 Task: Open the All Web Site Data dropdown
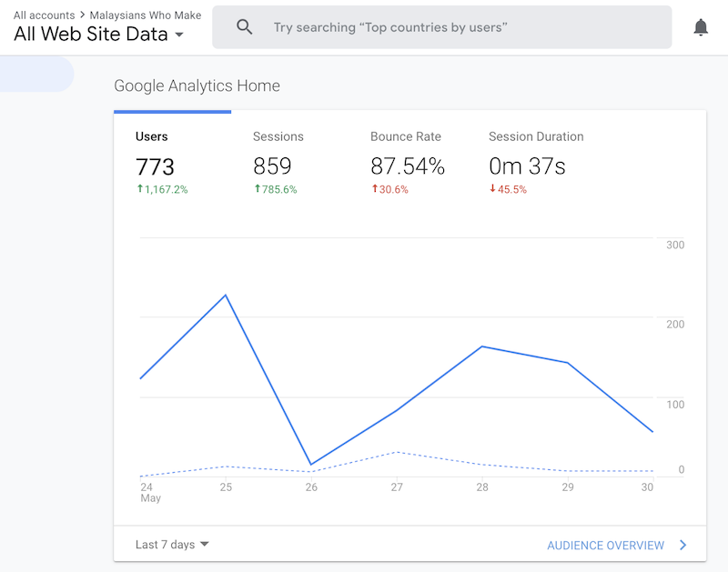pyautogui.click(x=98, y=34)
